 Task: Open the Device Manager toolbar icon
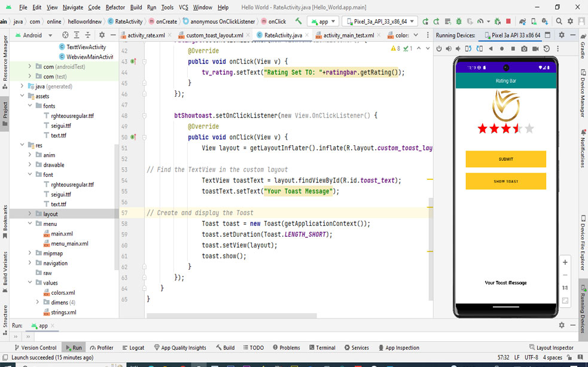(534, 22)
